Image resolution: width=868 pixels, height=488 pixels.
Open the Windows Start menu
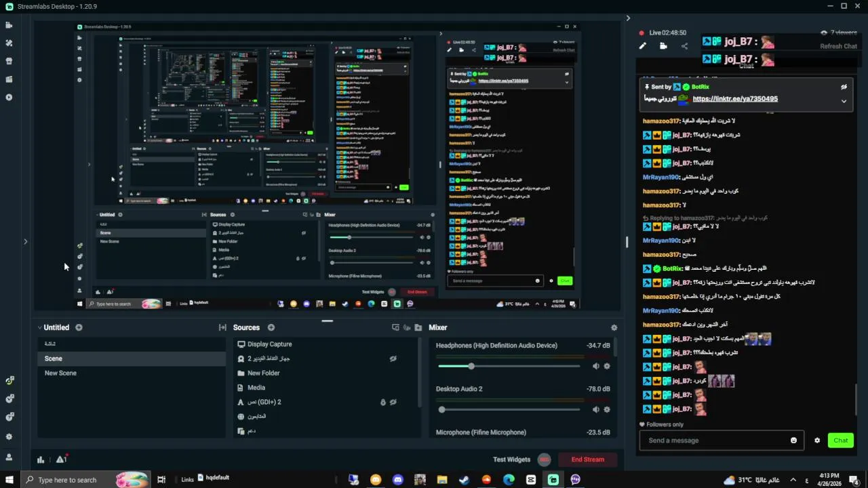pyautogui.click(x=9, y=480)
